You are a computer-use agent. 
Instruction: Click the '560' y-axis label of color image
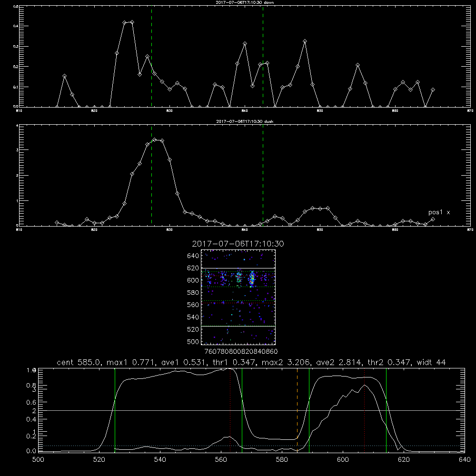coord(193,305)
